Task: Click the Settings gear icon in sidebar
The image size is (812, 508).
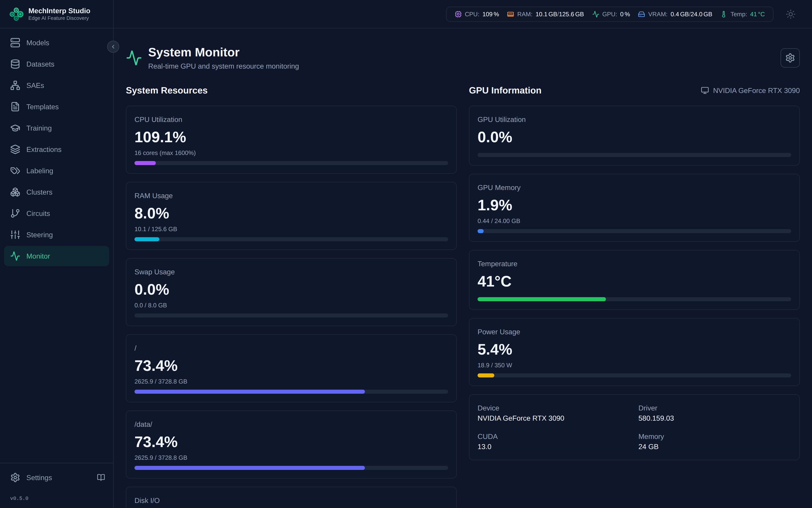Action: point(15,478)
